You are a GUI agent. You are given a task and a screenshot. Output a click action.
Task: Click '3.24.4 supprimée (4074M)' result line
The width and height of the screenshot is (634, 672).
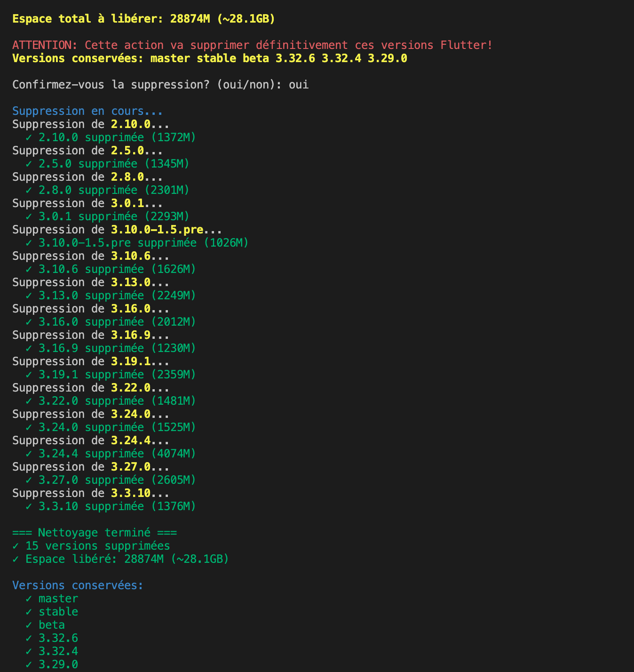click(x=111, y=454)
